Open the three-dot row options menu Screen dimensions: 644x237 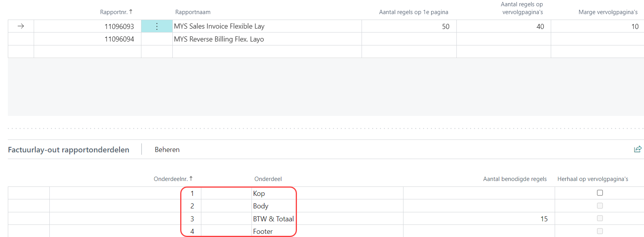157,26
